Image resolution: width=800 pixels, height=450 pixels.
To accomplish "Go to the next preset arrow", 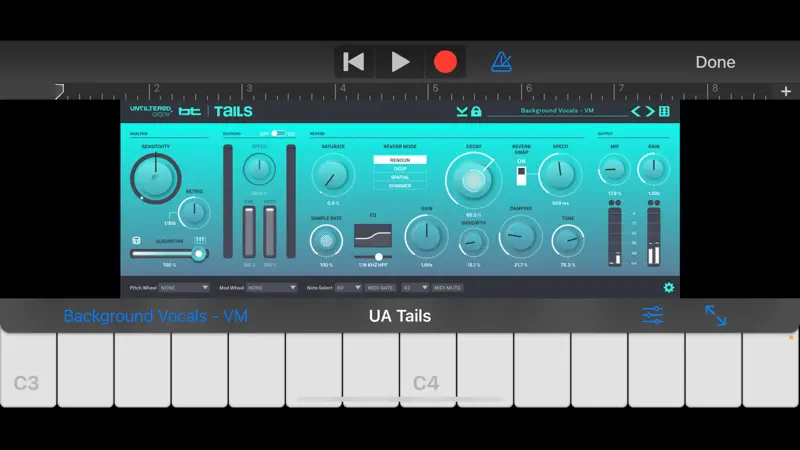I will [650, 111].
